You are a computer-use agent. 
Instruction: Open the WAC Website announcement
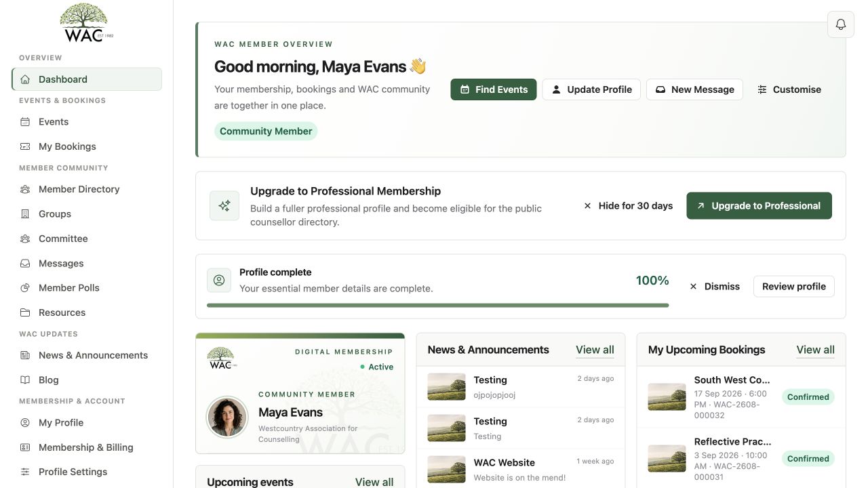521,469
